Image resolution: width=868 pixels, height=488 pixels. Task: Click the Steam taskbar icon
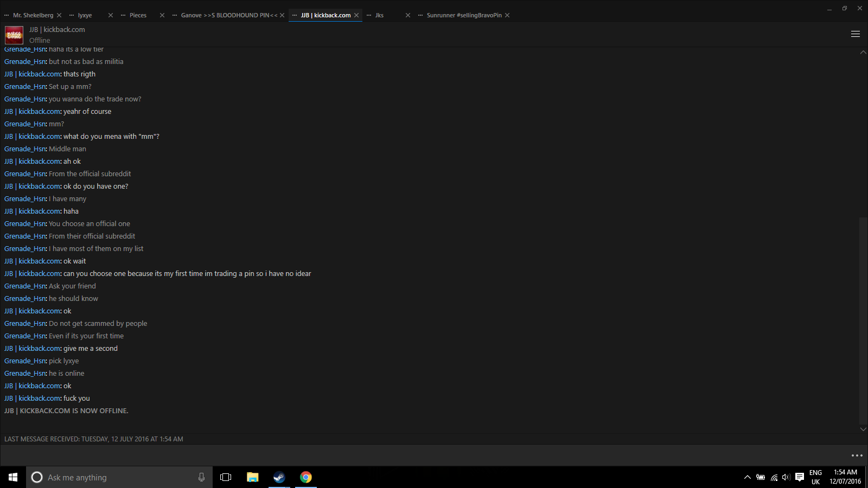279,477
